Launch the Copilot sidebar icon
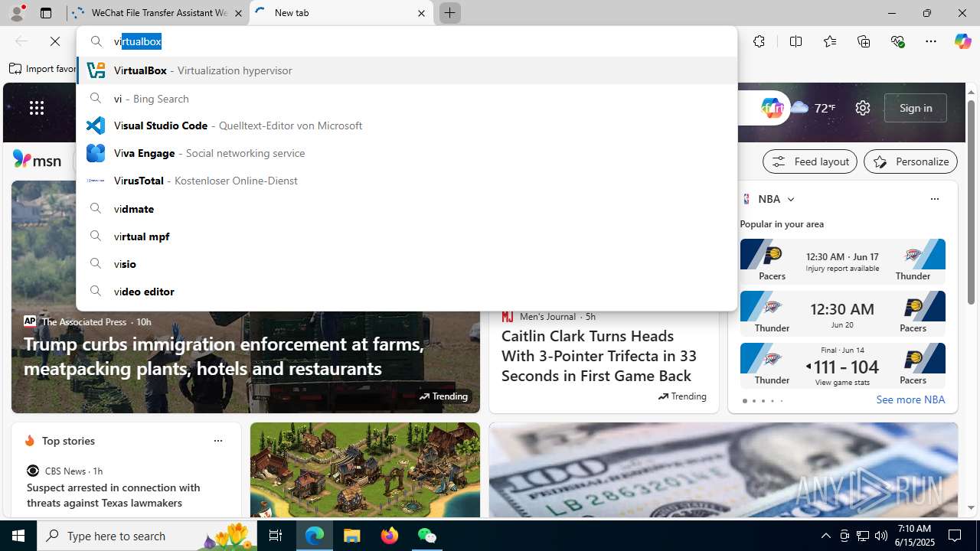 pos(962,41)
